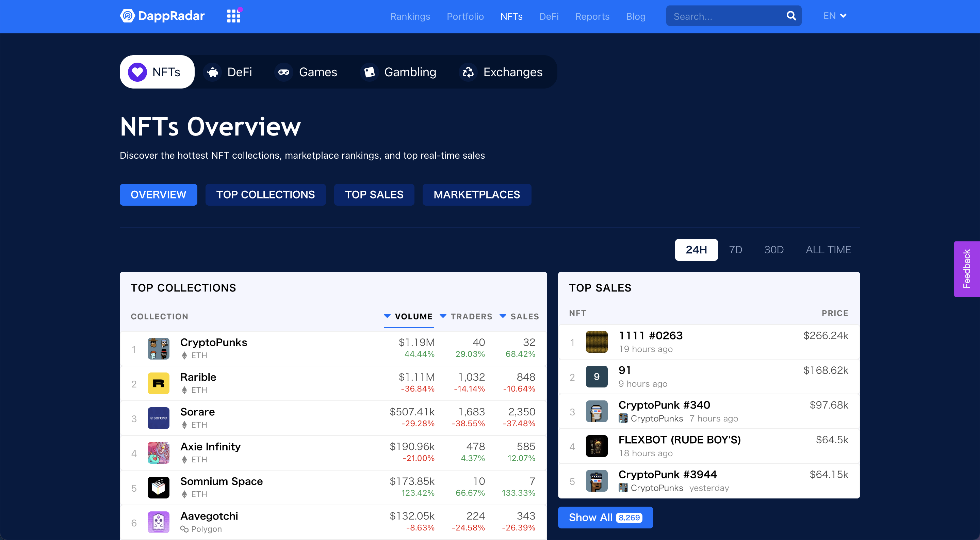Select the Games controller icon
The width and height of the screenshot is (980, 540).
click(284, 72)
